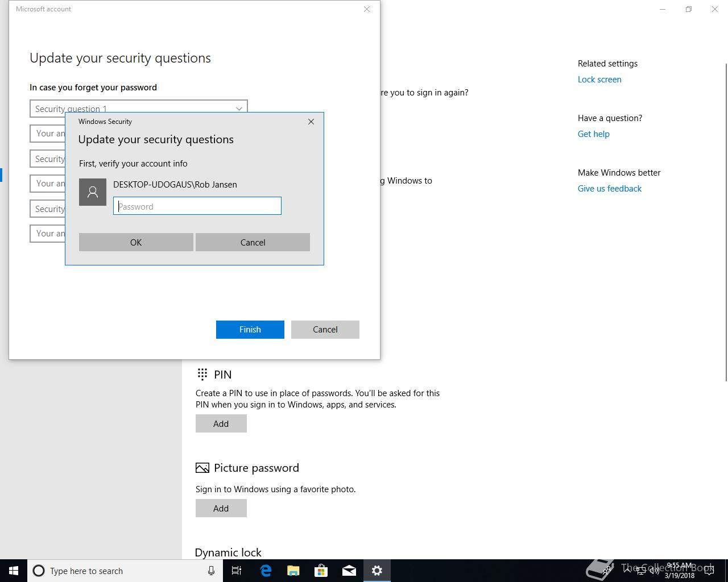Click the DESKTOP-UDOGAUS\Rob Jansen account name
728x582 pixels.
point(175,185)
